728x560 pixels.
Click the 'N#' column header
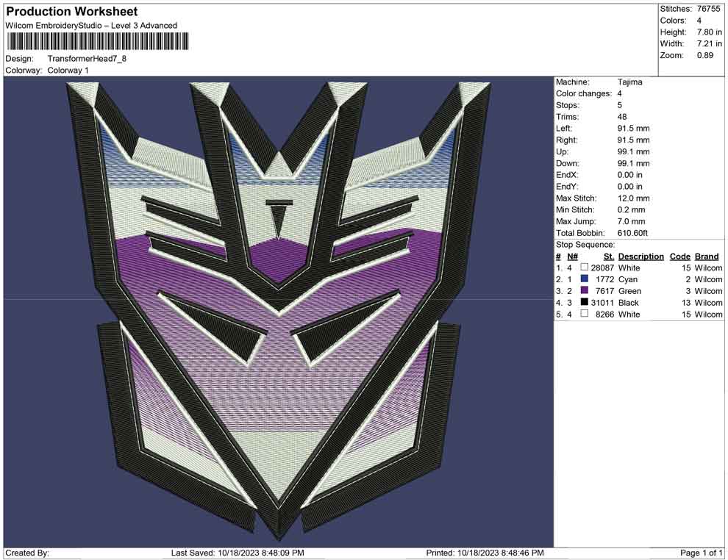[x=572, y=256]
